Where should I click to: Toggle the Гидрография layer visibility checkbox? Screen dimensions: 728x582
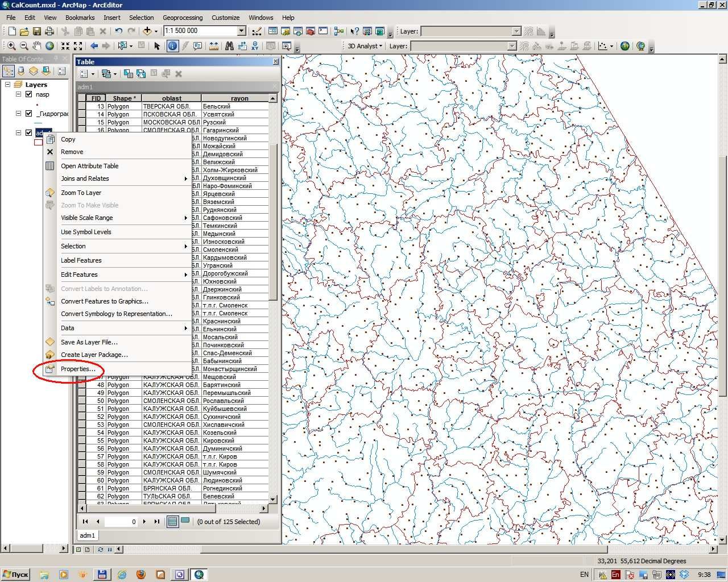(29, 114)
